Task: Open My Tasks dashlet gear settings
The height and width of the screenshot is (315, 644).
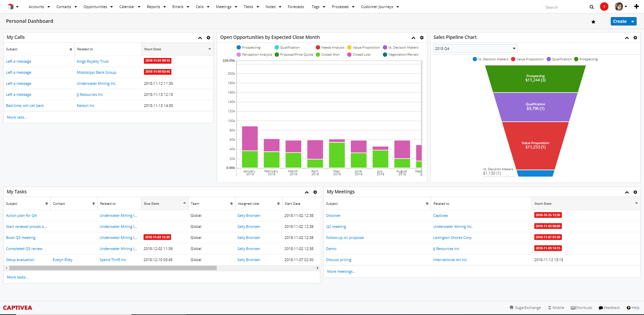Action: (315, 192)
